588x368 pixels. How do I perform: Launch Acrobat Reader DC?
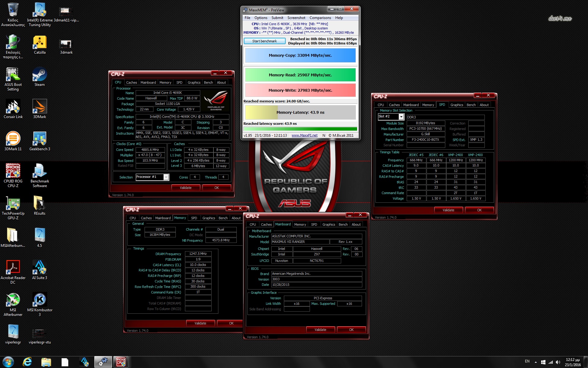[x=13, y=272]
